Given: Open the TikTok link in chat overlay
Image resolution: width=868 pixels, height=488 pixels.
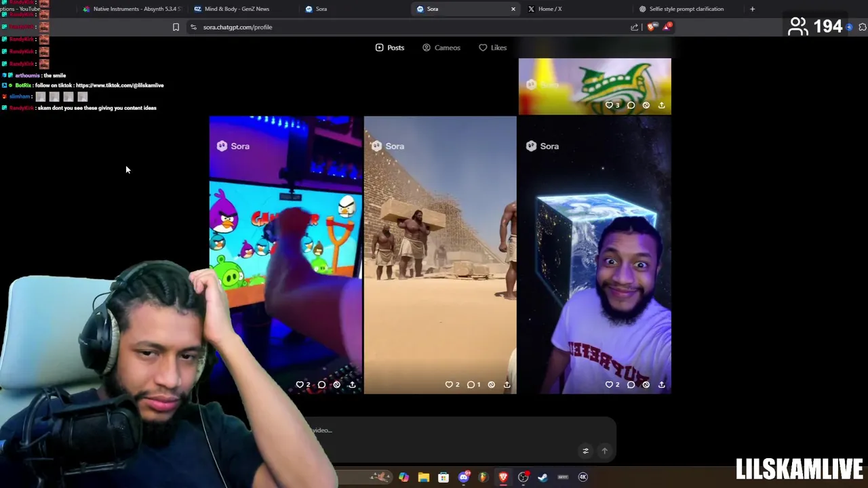Looking at the screenshot, I should point(119,85).
